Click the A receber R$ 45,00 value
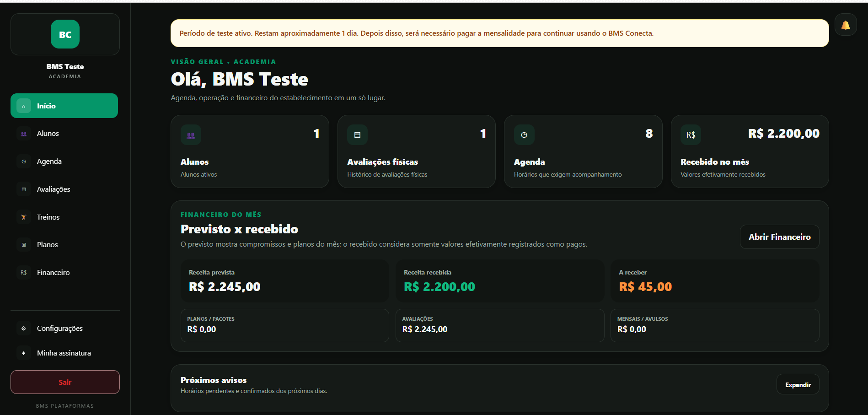Image resolution: width=868 pixels, height=415 pixels. pyautogui.click(x=645, y=287)
